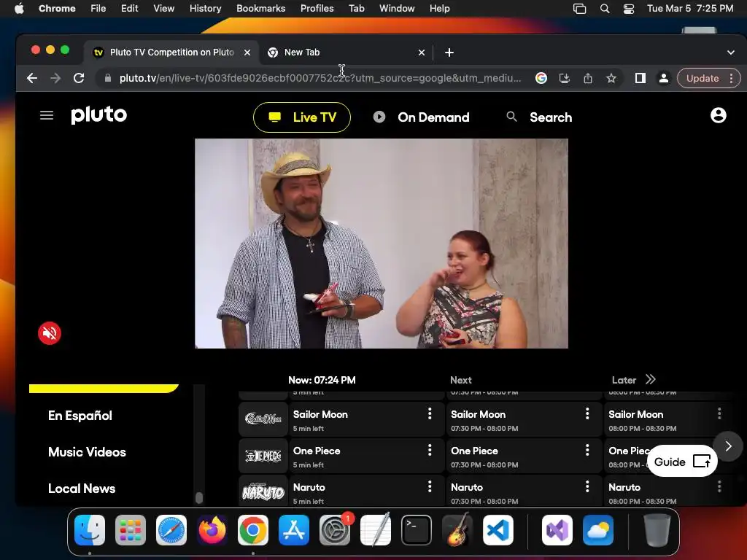
Task: Open the Pluto hamburger menu
Action: (x=46, y=115)
